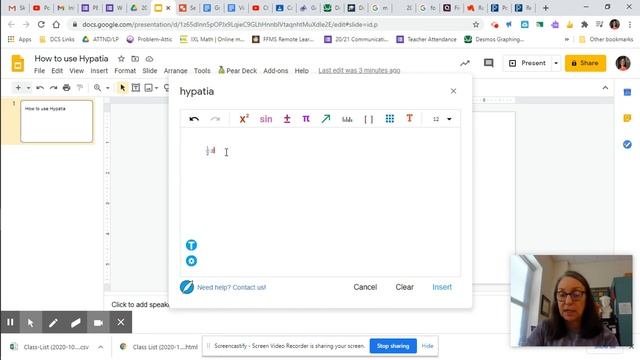This screenshot has height=360, width=640.
Task: Open the Arrange menu
Action: point(176,71)
